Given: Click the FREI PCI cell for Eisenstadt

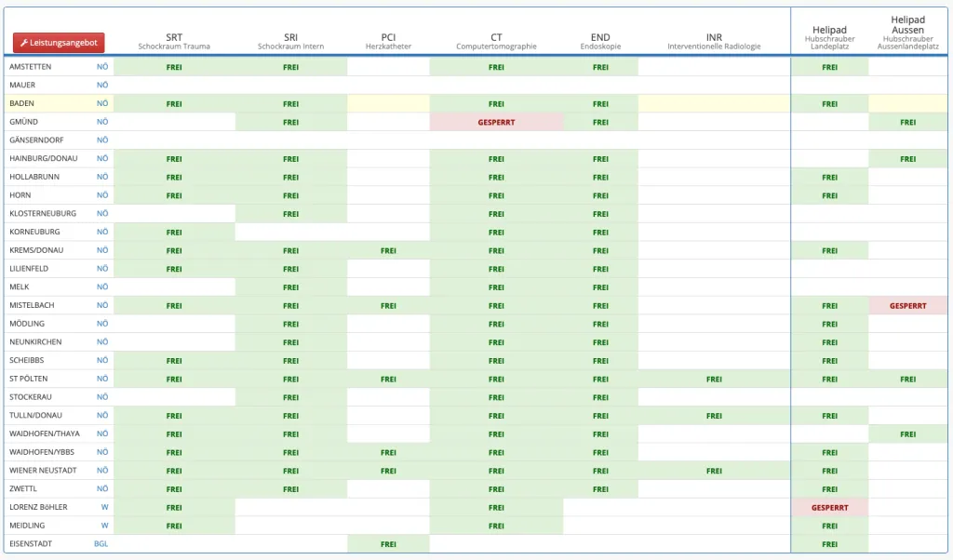Looking at the screenshot, I should (388, 544).
